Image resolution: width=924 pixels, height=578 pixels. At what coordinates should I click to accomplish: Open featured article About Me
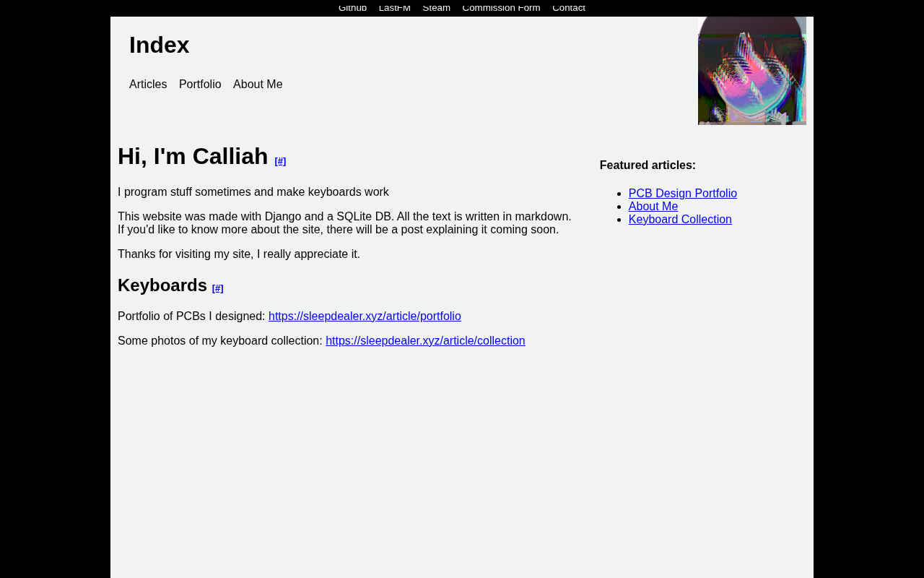653,207
